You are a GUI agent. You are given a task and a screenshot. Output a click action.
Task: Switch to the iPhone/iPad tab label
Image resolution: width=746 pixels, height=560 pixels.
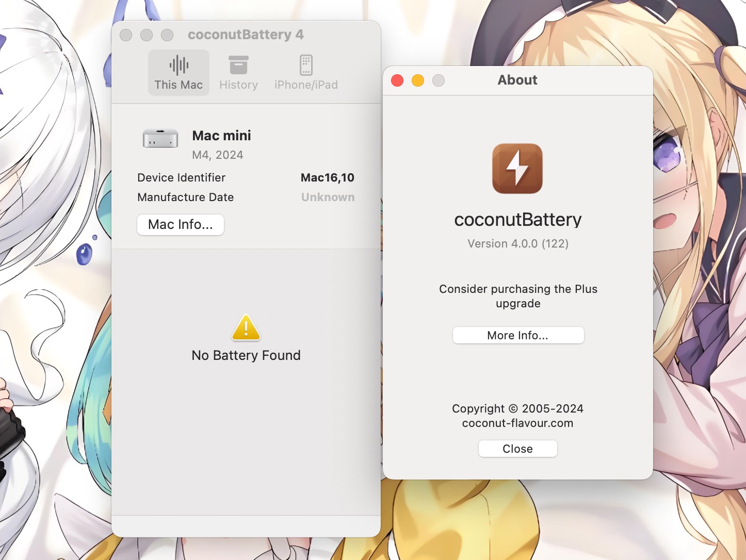(x=306, y=85)
